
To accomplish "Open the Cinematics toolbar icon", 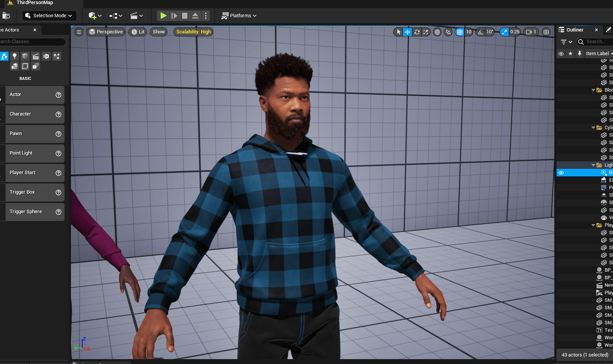I will (135, 16).
